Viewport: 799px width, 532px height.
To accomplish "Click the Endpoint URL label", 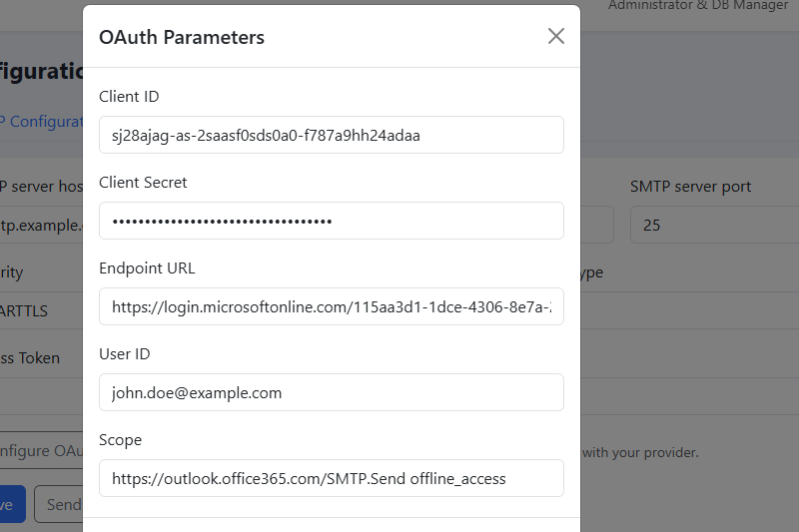I will tap(147, 268).
